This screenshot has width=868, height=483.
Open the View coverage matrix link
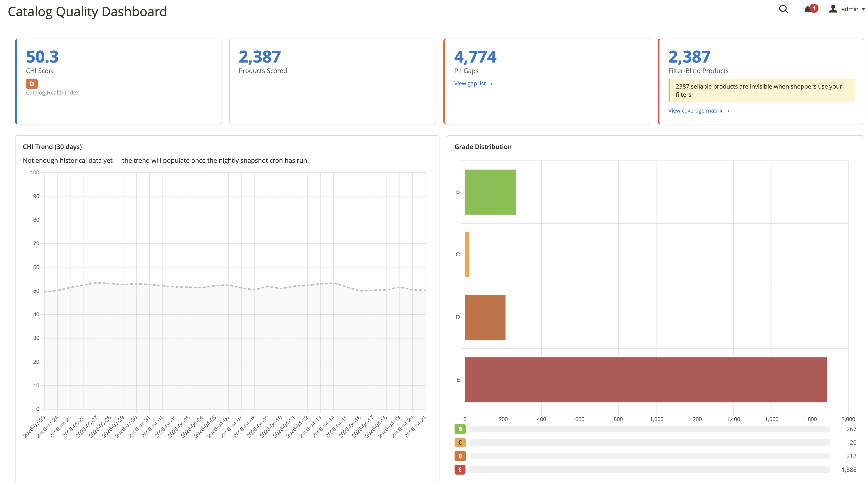point(698,110)
